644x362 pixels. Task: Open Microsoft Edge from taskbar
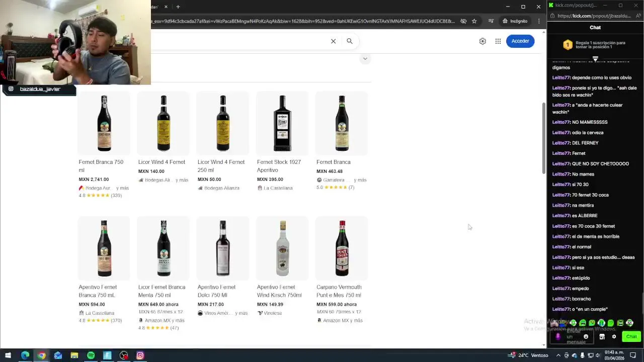pyautogui.click(x=25, y=355)
